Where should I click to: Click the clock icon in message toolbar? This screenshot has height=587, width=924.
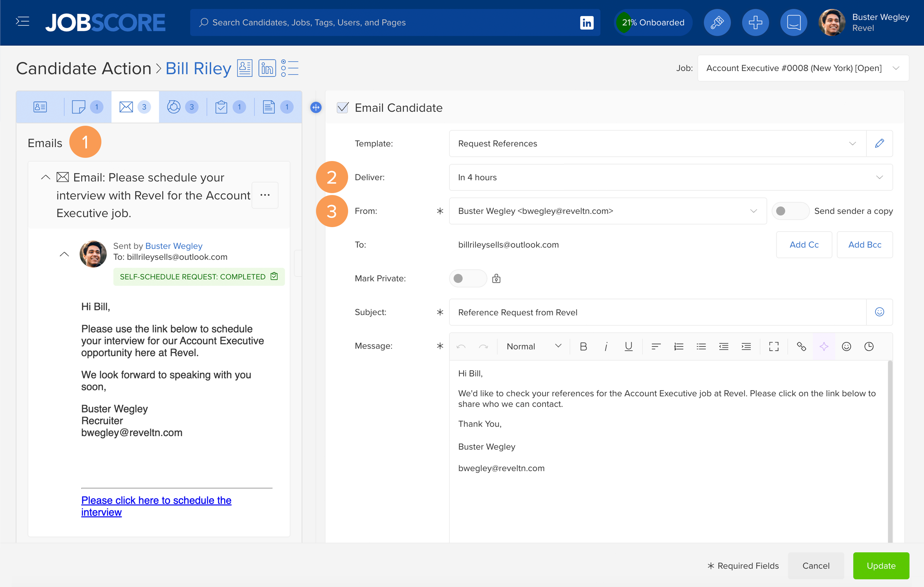[x=869, y=346]
